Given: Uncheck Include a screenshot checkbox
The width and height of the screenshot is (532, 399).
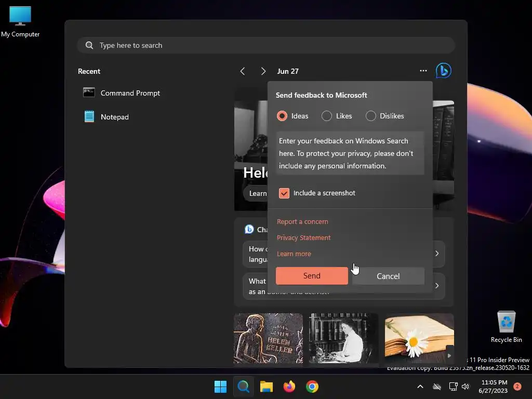Looking at the screenshot, I should 284,193.
